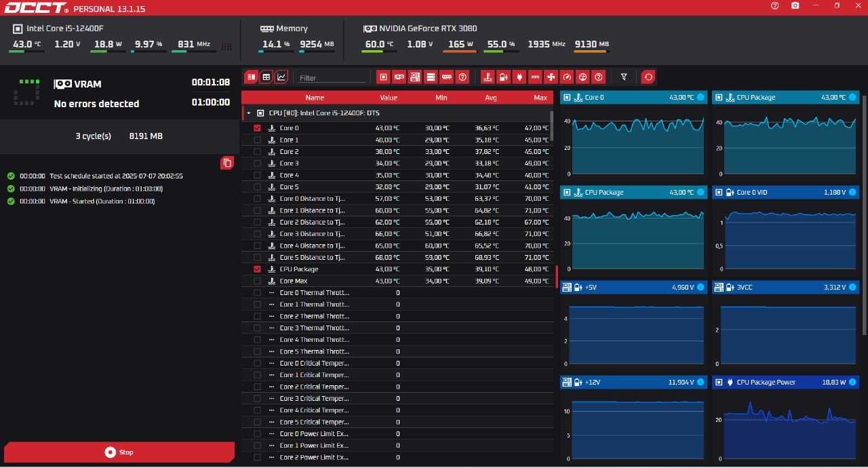Open the help icon in title bar

775,5
